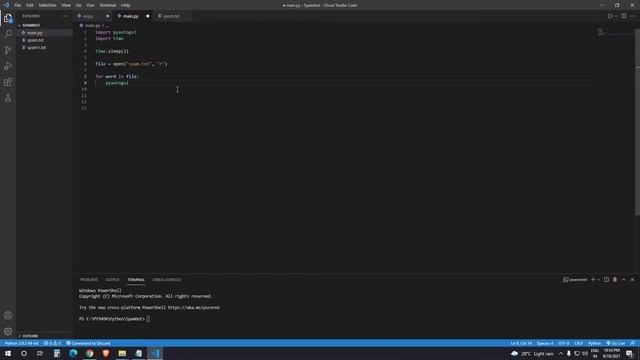This screenshot has height=360, width=640.
Task: Click the VS Code logo in title bar
Action: tap(6, 5)
